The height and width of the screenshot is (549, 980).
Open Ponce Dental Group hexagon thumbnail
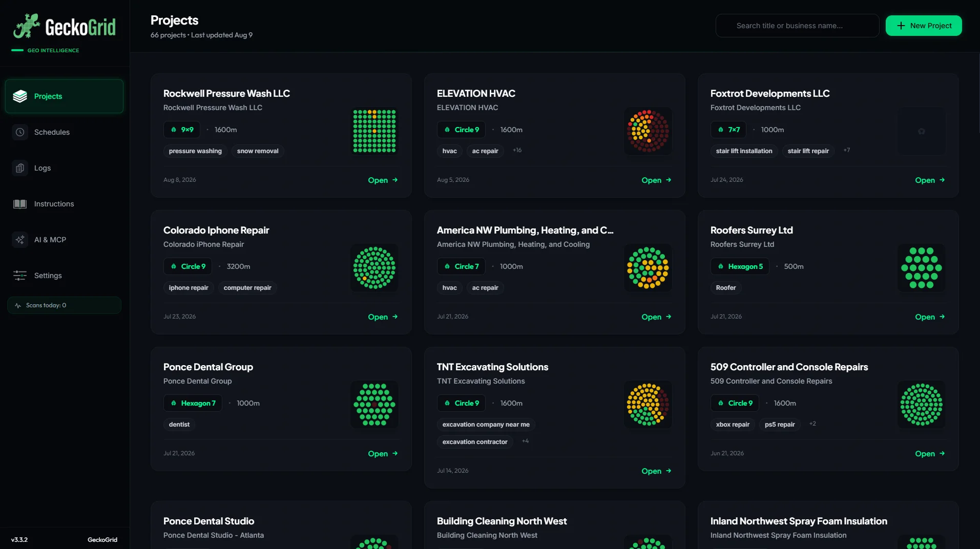tap(374, 405)
